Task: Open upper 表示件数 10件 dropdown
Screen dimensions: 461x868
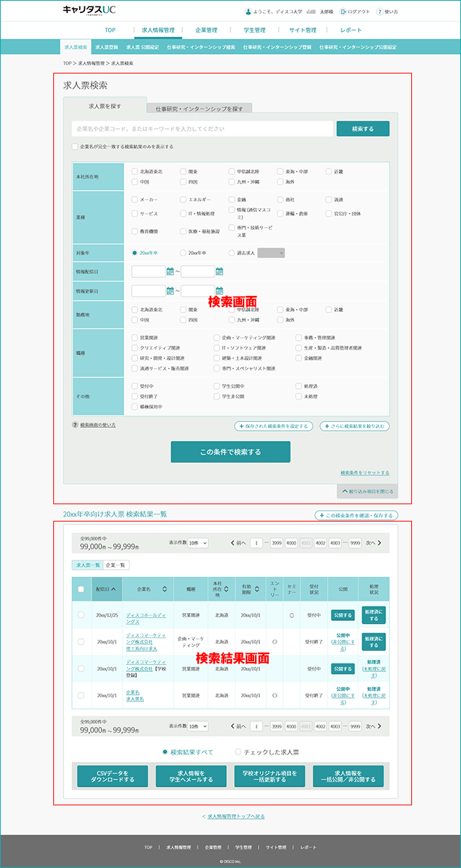Action: click(x=197, y=542)
